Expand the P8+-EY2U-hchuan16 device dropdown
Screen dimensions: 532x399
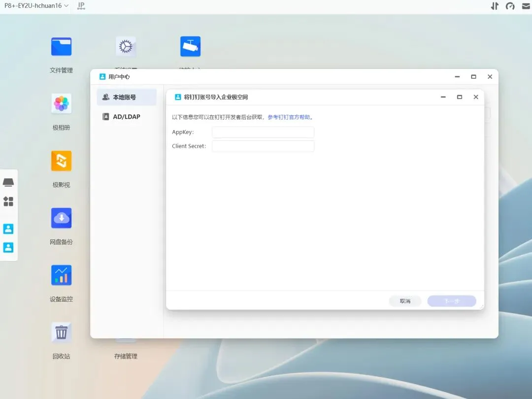(36, 6)
